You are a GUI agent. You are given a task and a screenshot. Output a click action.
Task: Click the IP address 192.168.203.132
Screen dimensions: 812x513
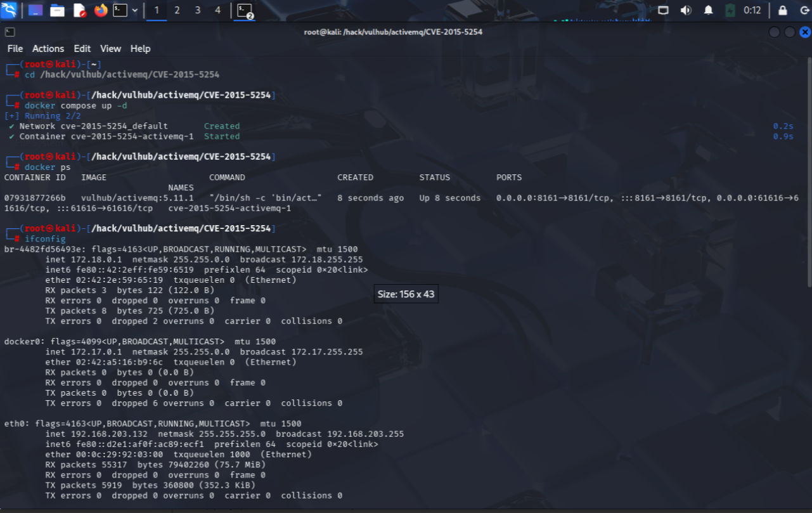pyautogui.click(x=109, y=434)
